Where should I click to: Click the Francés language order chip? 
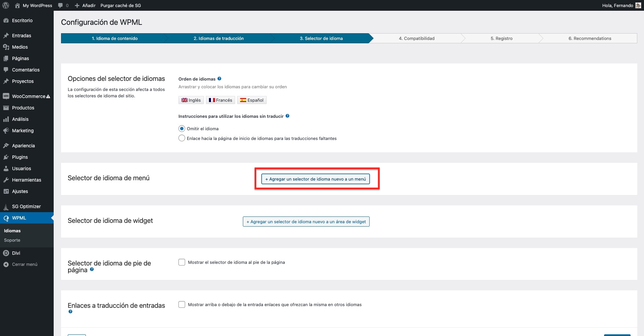click(x=220, y=100)
